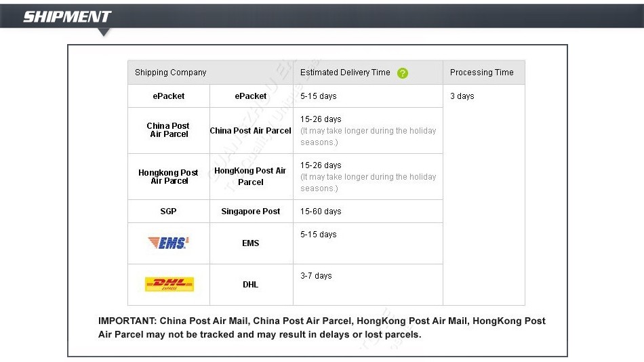Click the HongKong Post Air Parcel service cell
The width and height of the screenshot is (644, 362).
tap(251, 176)
